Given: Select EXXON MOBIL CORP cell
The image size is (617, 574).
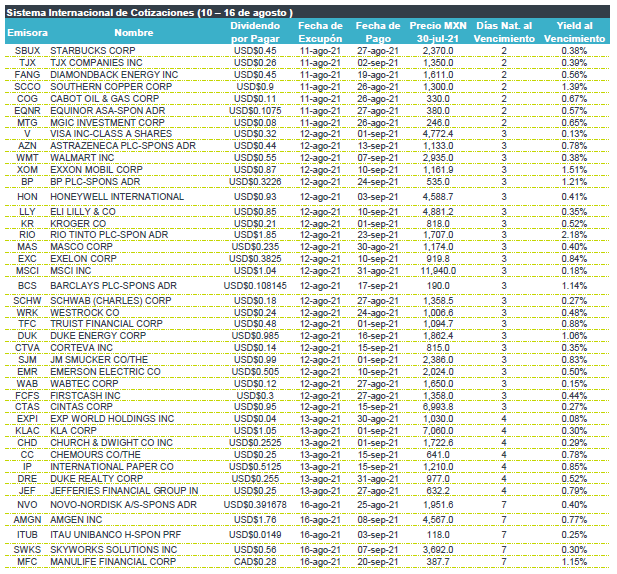Looking at the screenshot, I should (96, 170).
